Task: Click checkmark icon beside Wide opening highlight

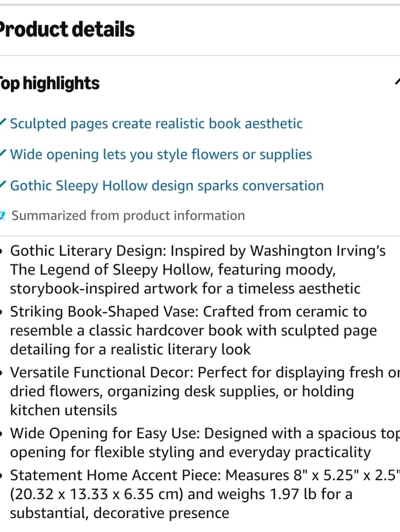Action: (x=2, y=153)
